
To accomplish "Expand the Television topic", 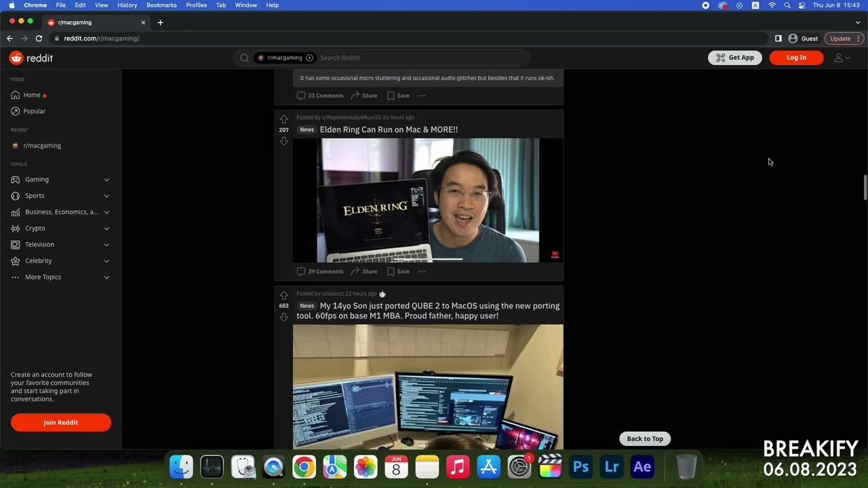I will pos(60,245).
